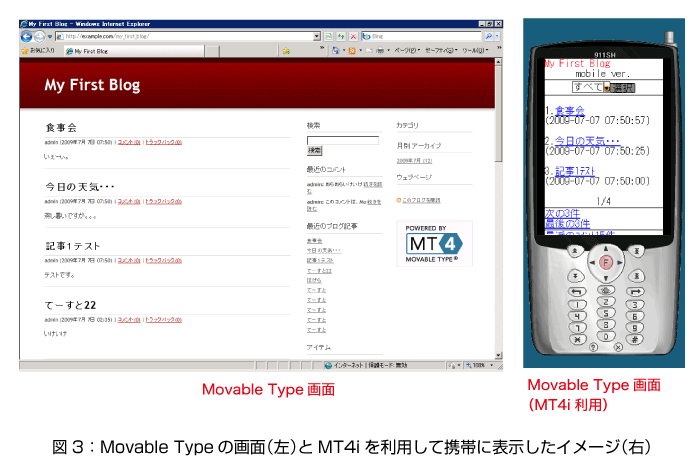Image resolution: width=700 pixels, height=464 pixels.
Task: Click the Home icon in command bar
Action: [336, 51]
